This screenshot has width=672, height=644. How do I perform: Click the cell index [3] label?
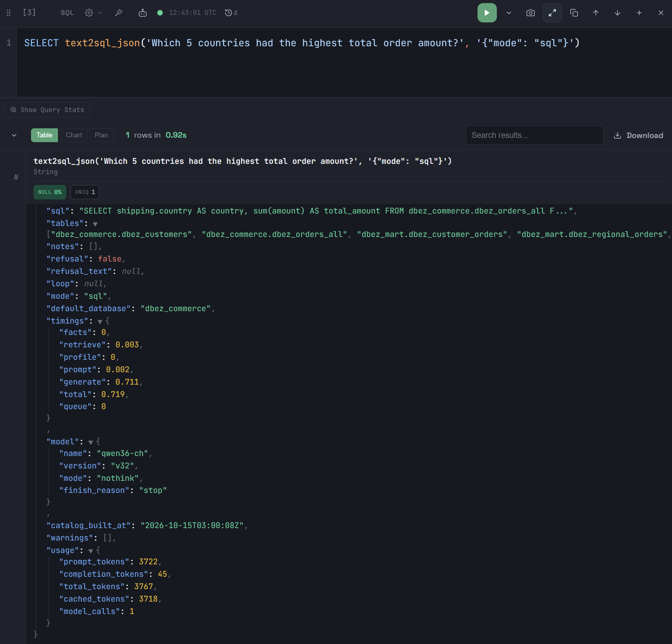point(29,12)
